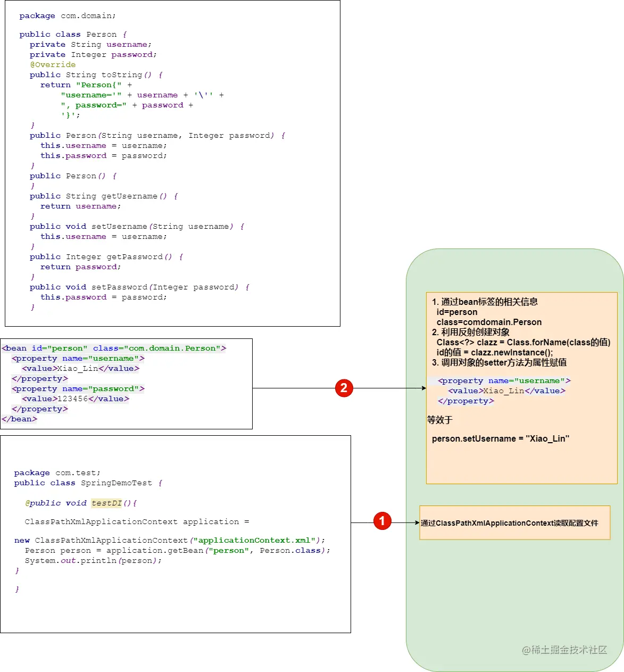Click the red circle numbered 2

tap(344, 388)
